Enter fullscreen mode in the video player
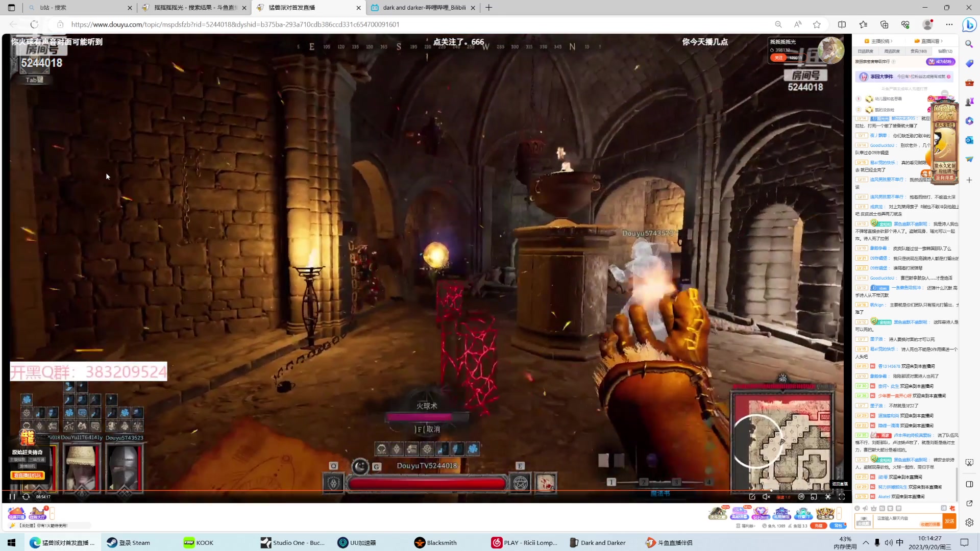 pos(842,496)
